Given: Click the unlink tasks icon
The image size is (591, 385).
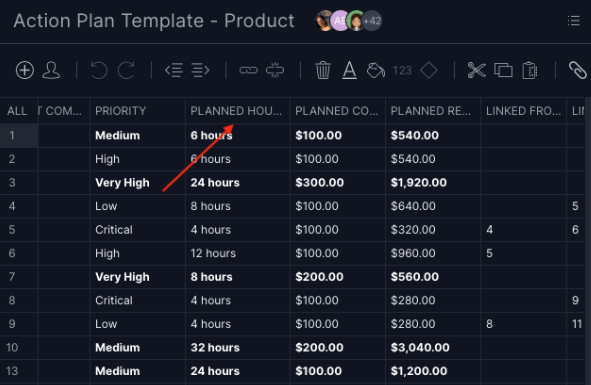Looking at the screenshot, I should point(275,71).
